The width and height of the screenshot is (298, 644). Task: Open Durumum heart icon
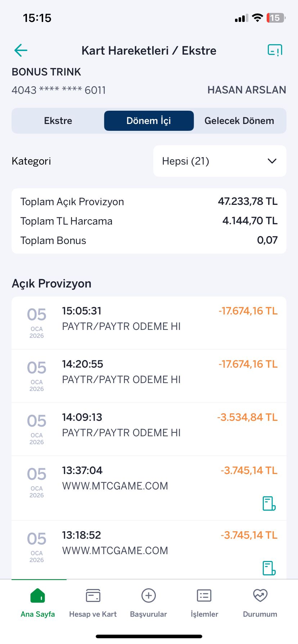(x=260, y=595)
